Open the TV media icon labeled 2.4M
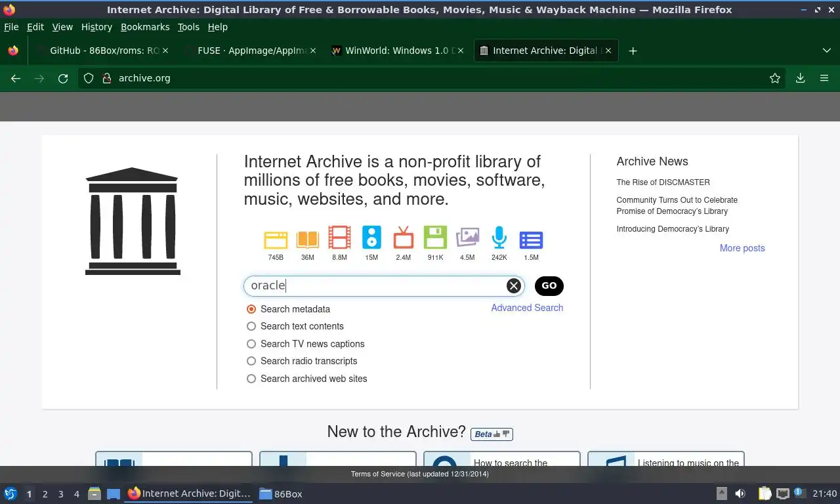Screen dimensions: 840x504 pos(404,238)
